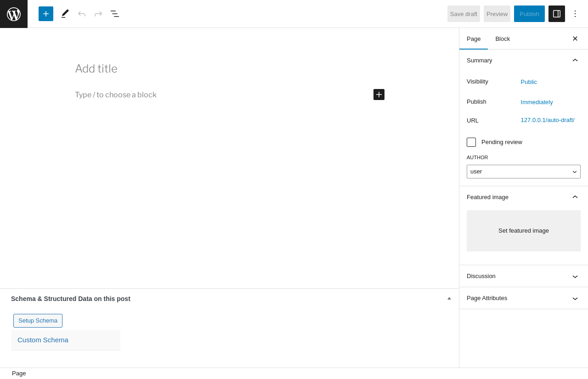
Task: Click Set featured image area
Action: pos(524,231)
